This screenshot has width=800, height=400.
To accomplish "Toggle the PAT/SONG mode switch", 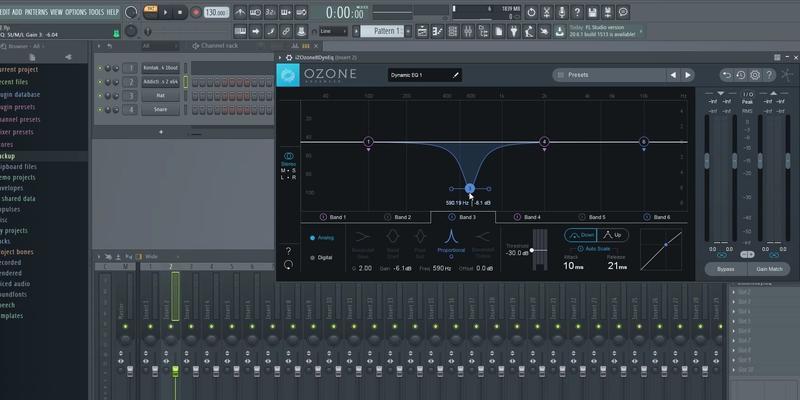I will pos(150,12).
